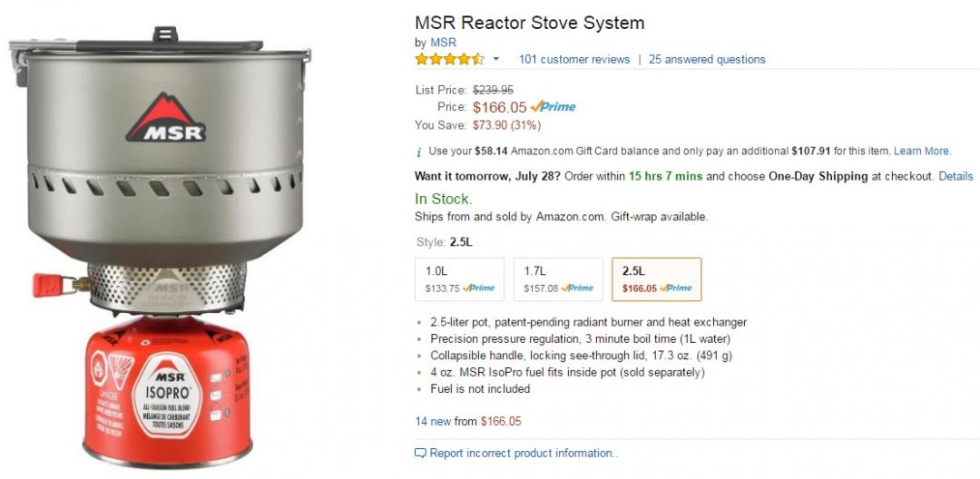Select the 1.0L style option
This screenshot has height=479, width=980.
coord(459,279)
